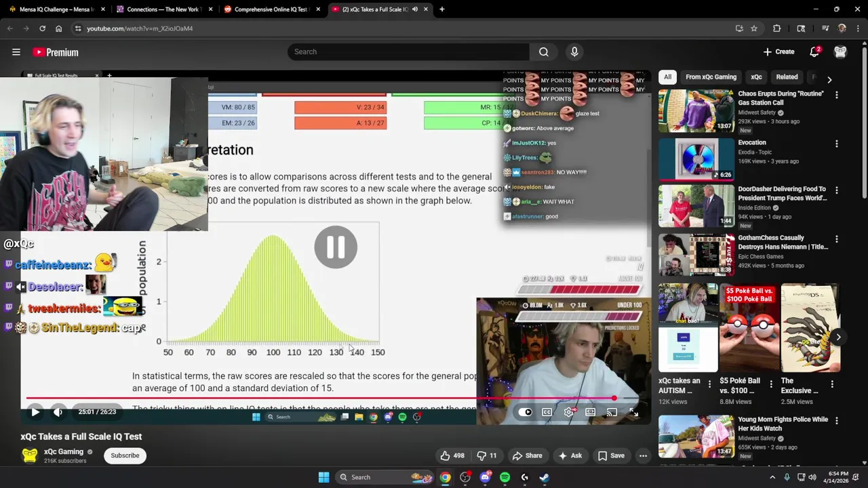868x488 pixels.
Task: Bookmark this page with the star icon
Action: click(753, 28)
